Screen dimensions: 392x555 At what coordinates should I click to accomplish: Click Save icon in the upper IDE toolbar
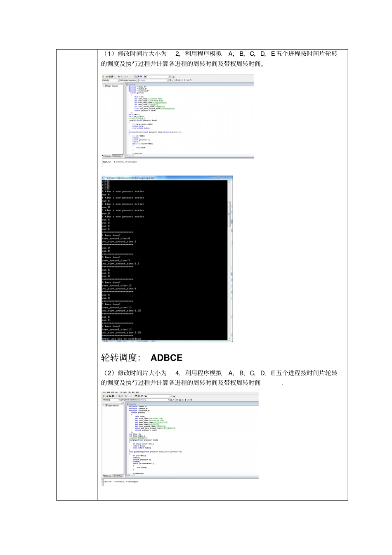tap(110, 76)
